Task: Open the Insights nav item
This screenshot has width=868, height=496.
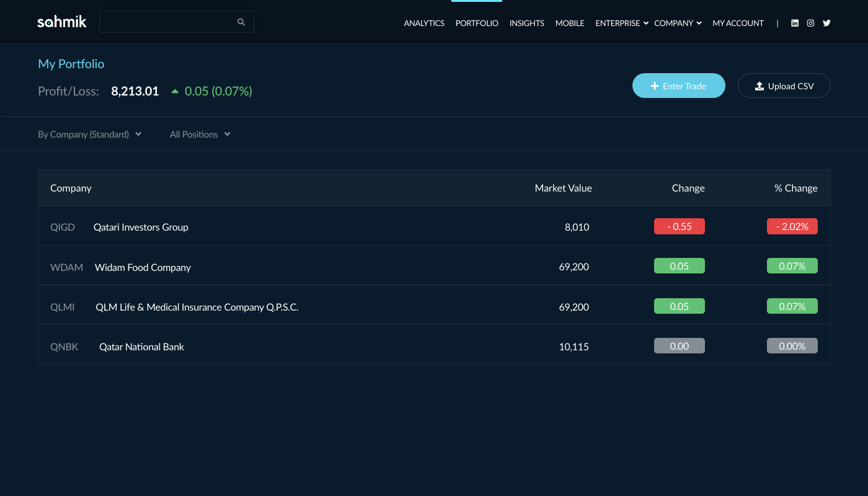Action: click(x=527, y=23)
